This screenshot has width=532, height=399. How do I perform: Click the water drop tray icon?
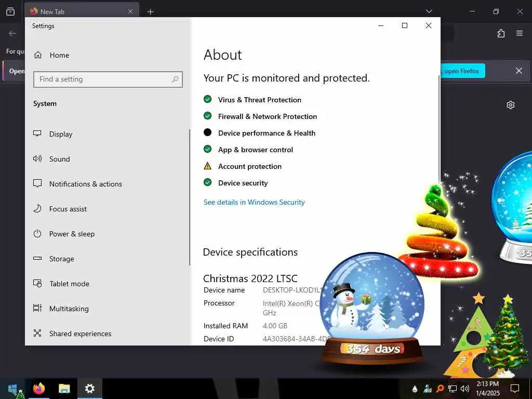(x=415, y=389)
